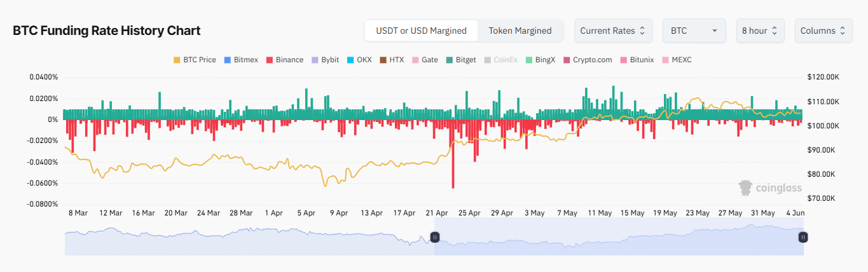Click the BTC Funding Rate History Chart title
The width and height of the screenshot is (868, 272).
click(107, 31)
